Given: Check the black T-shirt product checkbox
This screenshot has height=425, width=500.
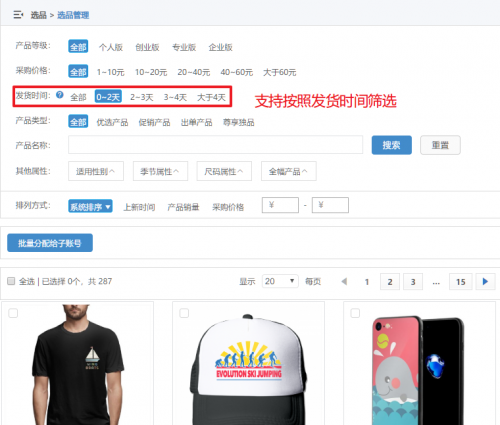Looking at the screenshot, I should click(13, 313).
